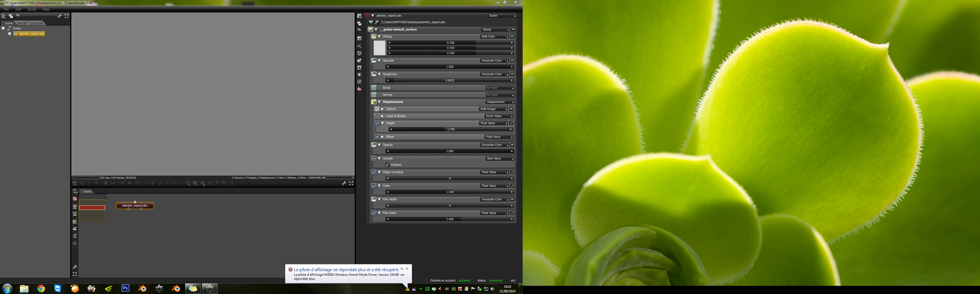
Task: Toggle the Smooth Enabled checkbox
Action: [388, 165]
